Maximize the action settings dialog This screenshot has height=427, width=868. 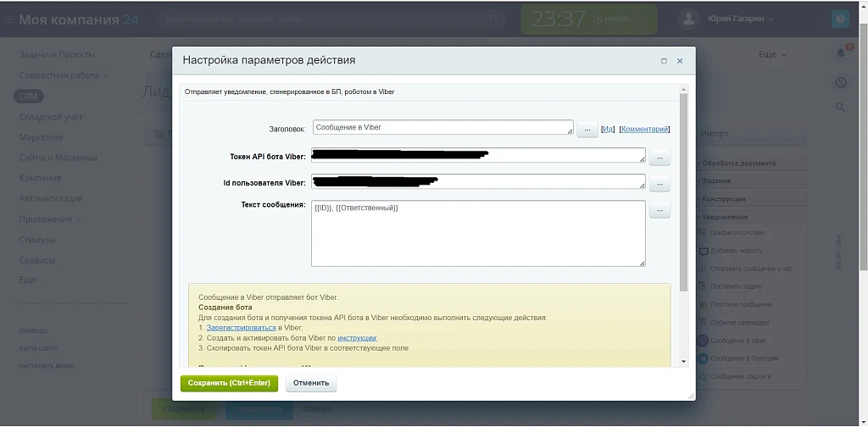click(664, 61)
